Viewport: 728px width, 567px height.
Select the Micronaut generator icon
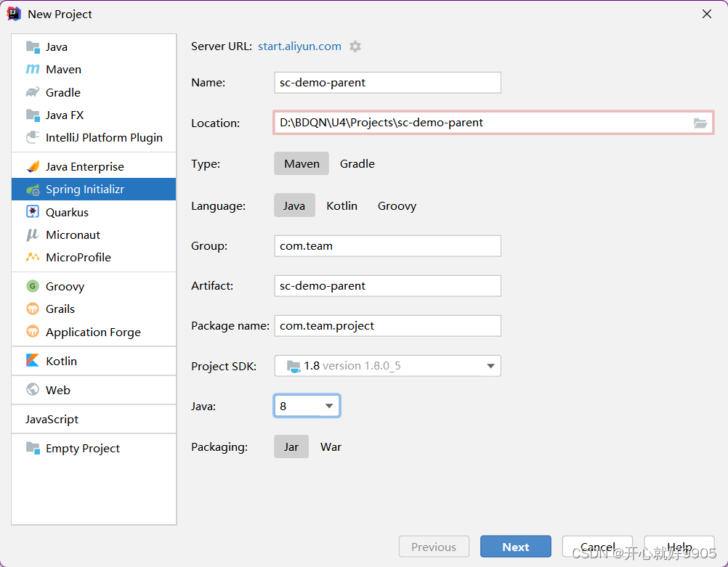click(33, 234)
